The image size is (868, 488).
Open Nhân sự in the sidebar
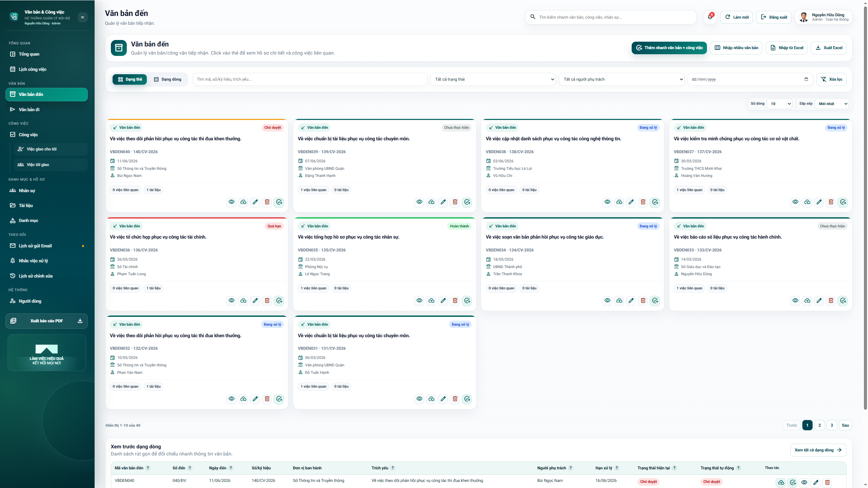[x=46, y=190]
